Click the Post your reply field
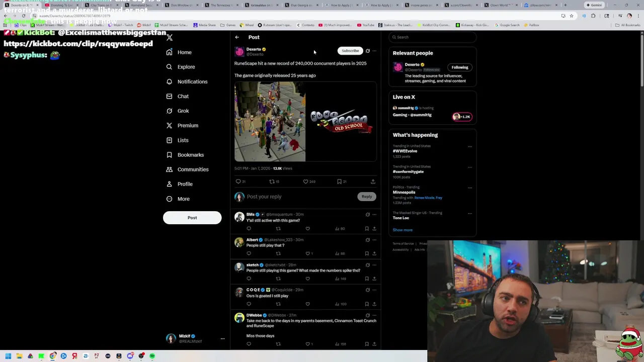644x362 pixels. [299, 197]
